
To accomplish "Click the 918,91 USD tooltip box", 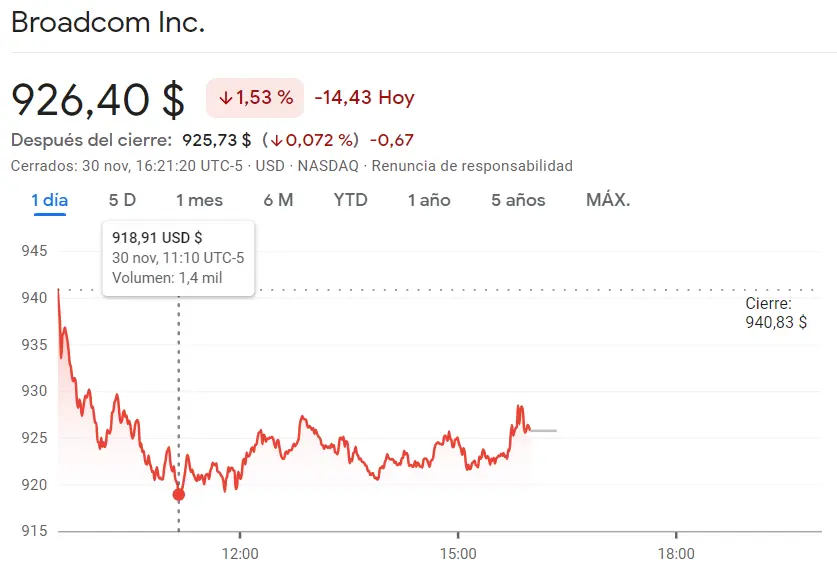I will click(177, 258).
